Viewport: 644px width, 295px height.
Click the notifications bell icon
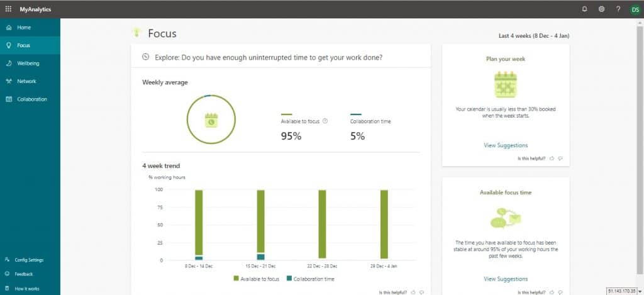point(584,9)
